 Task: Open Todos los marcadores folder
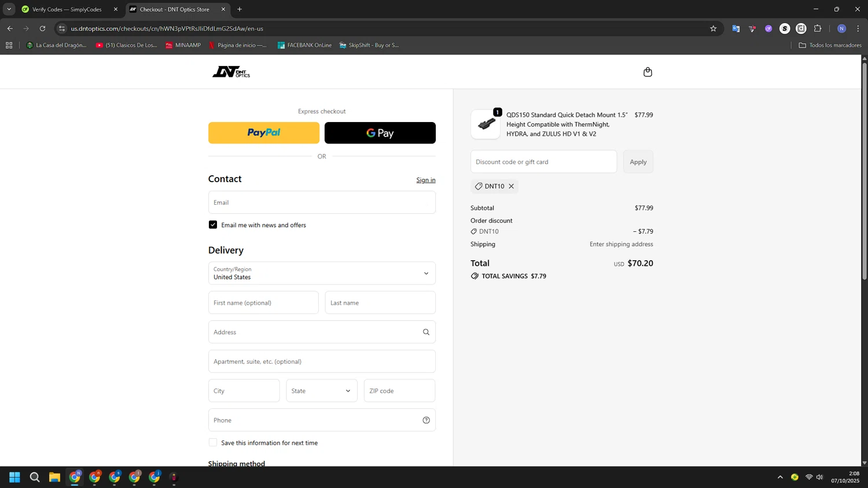830,45
